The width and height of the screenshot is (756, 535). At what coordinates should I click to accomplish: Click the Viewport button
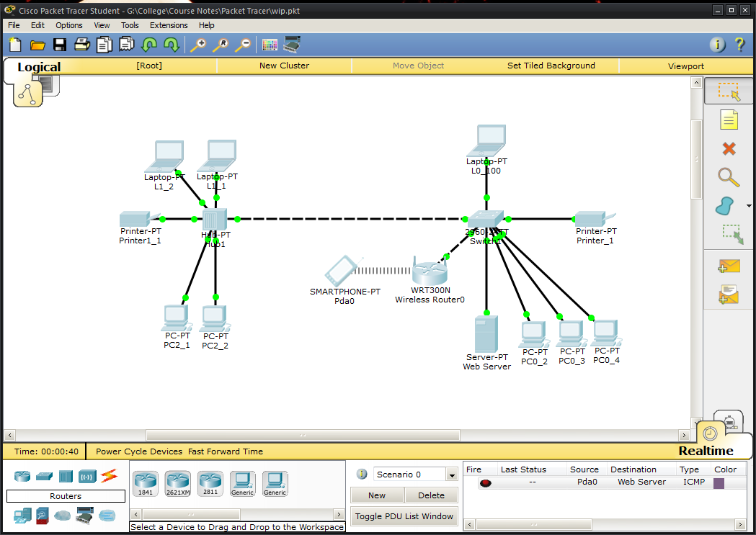pos(685,66)
